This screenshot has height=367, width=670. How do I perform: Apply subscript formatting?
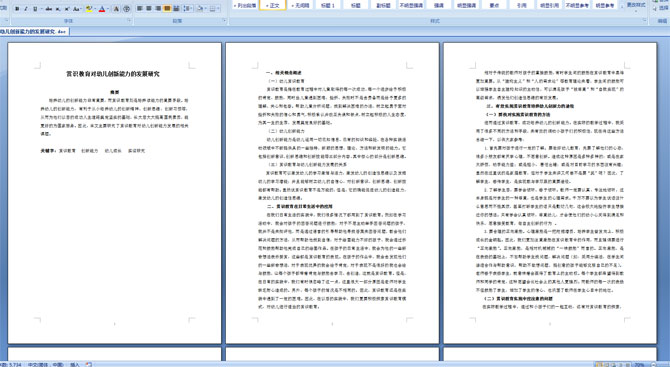(58, 9)
